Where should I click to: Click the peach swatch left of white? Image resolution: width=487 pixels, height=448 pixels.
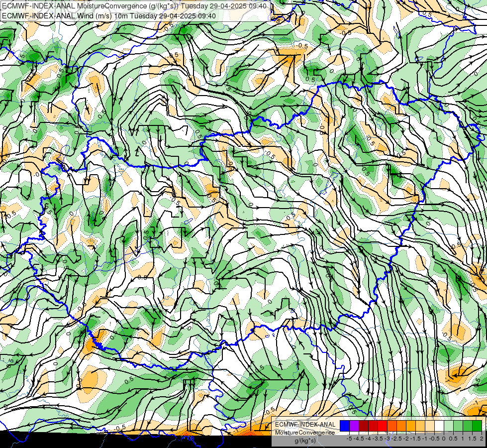[x=430, y=426]
